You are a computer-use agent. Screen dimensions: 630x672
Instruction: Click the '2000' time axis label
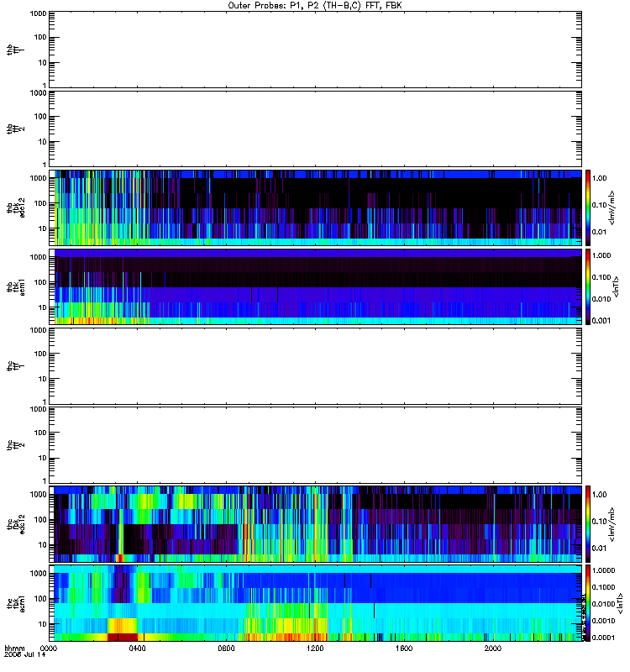[x=493, y=648]
